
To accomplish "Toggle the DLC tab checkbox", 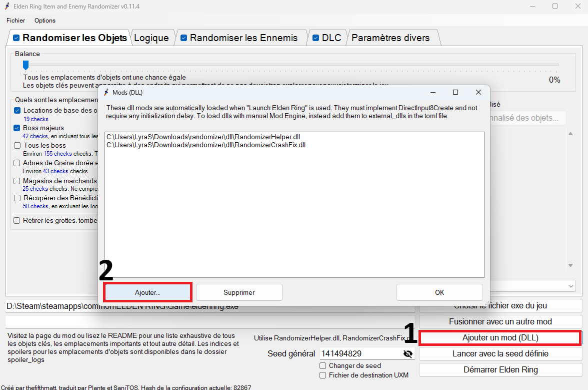I will pos(316,38).
